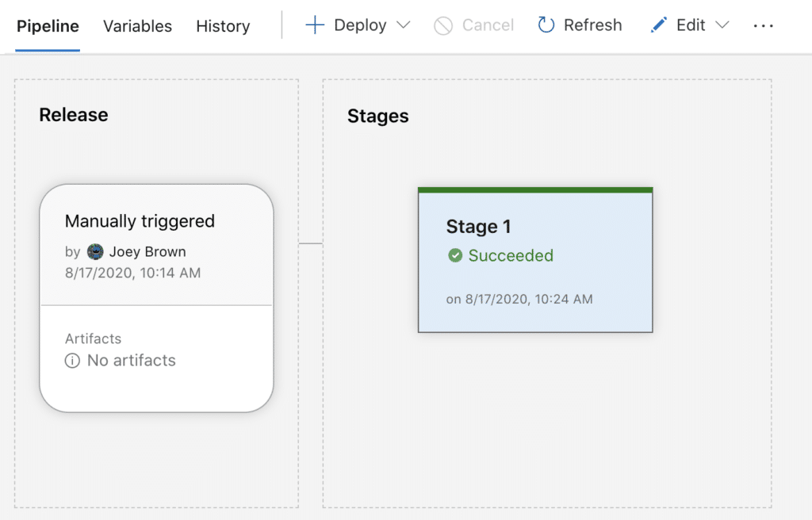
Task: Click the green status bar atop Stage 1
Action: coord(535,190)
